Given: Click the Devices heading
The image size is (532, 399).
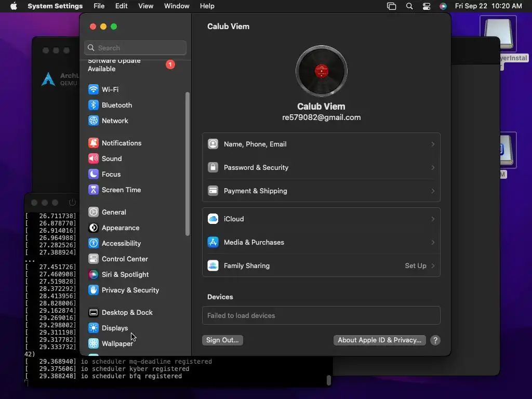Looking at the screenshot, I should (x=220, y=297).
